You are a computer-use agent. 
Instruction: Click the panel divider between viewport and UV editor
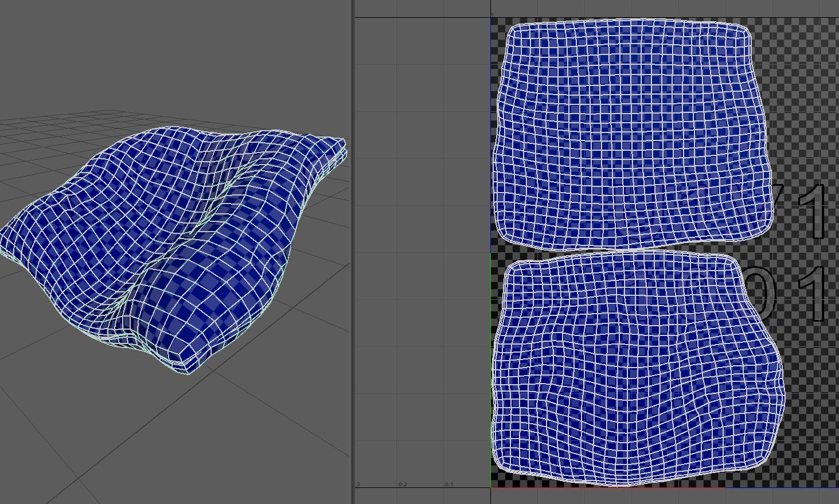point(352,252)
